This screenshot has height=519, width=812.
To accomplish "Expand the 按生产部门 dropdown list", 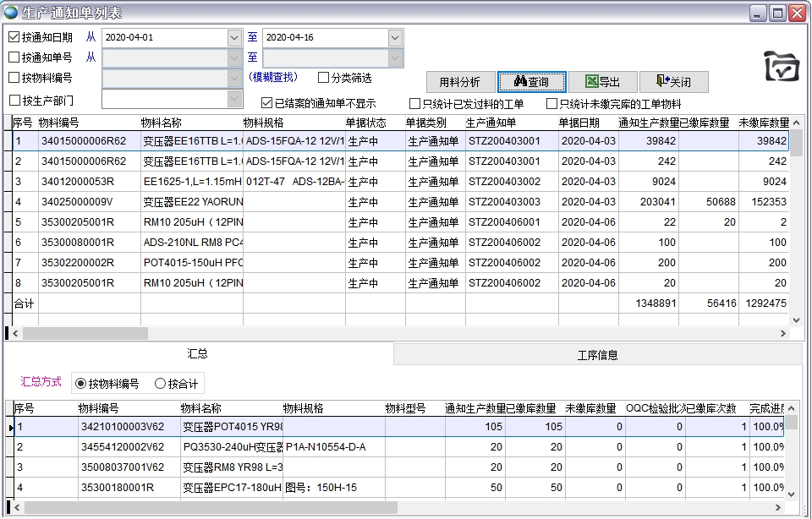I will [x=234, y=100].
